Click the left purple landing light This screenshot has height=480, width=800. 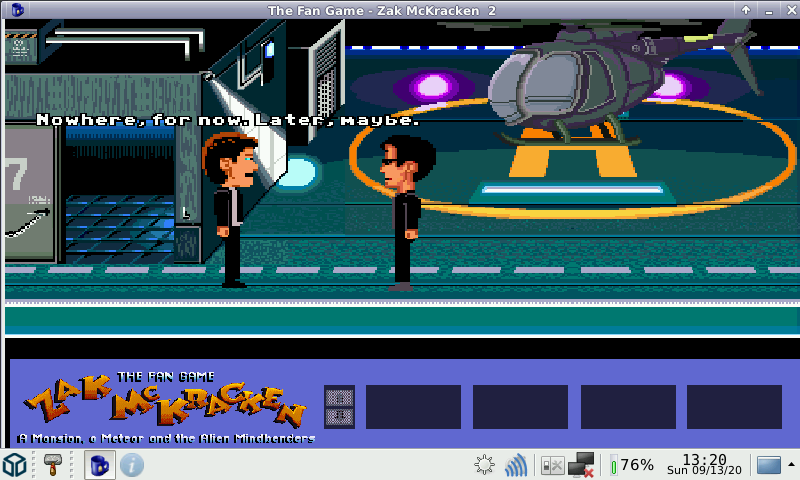[434, 86]
